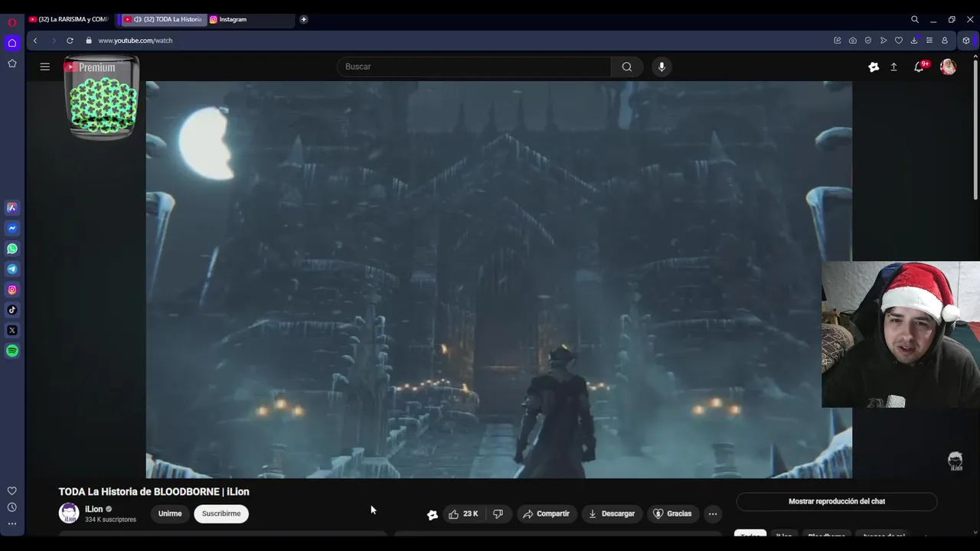This screenshot has height=551, width=980.
Task: Open Aria AI in Opera sidebar
Action: [12, 207]
